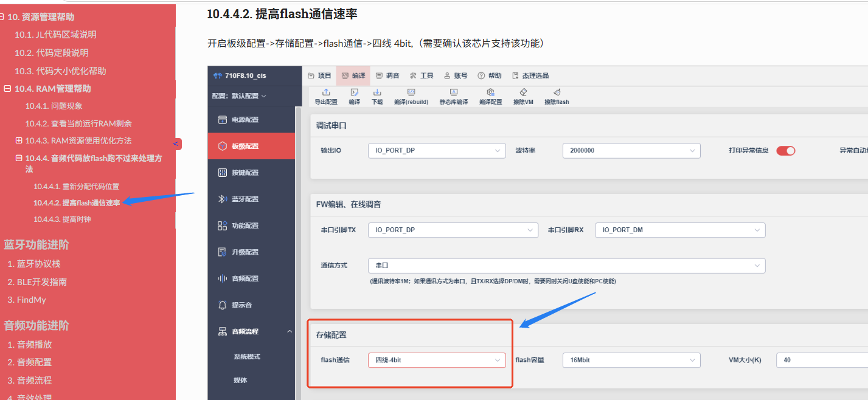868x400 pixels.
Task: Open the 10.4.4.3. 提高时钟 link
Action: click(x=62, y=219)
